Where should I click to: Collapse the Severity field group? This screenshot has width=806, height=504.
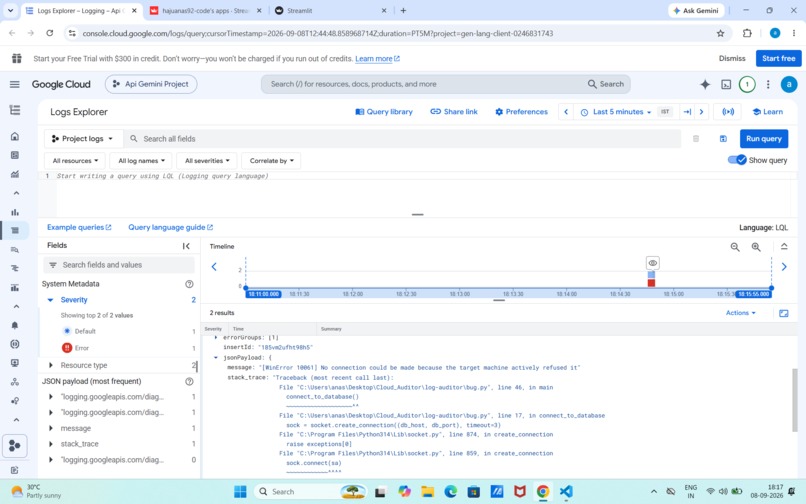pos(50,300)
